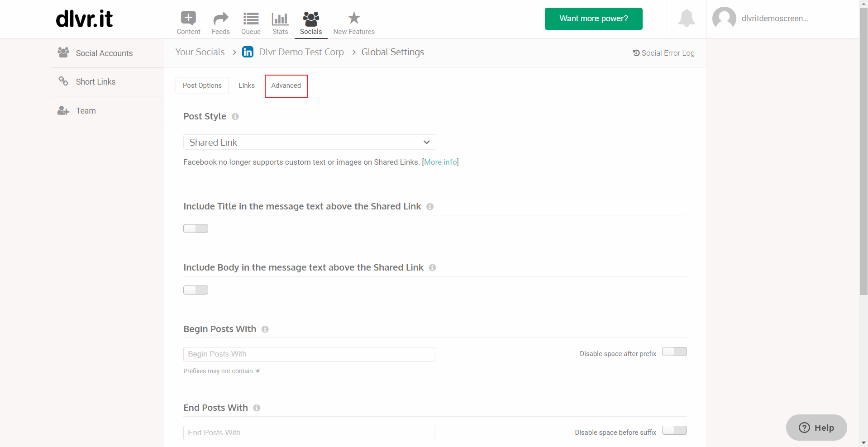The width and height of the screenshot is (868, 447).
Task: Open New Features star icon
Action: pos(354,18)
